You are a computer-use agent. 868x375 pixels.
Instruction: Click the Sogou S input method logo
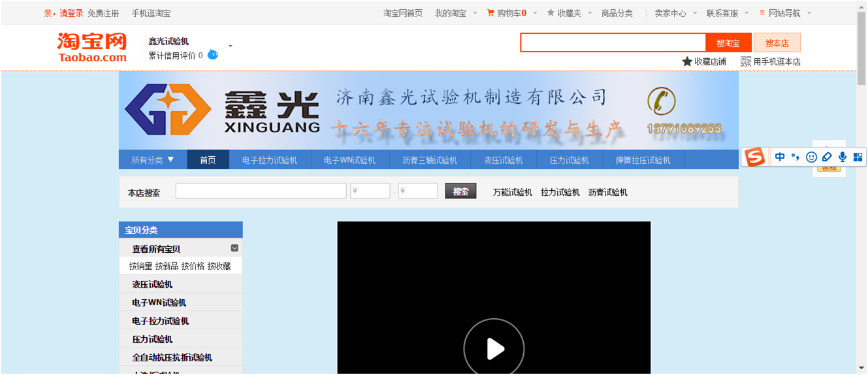[x=756, y=157]
